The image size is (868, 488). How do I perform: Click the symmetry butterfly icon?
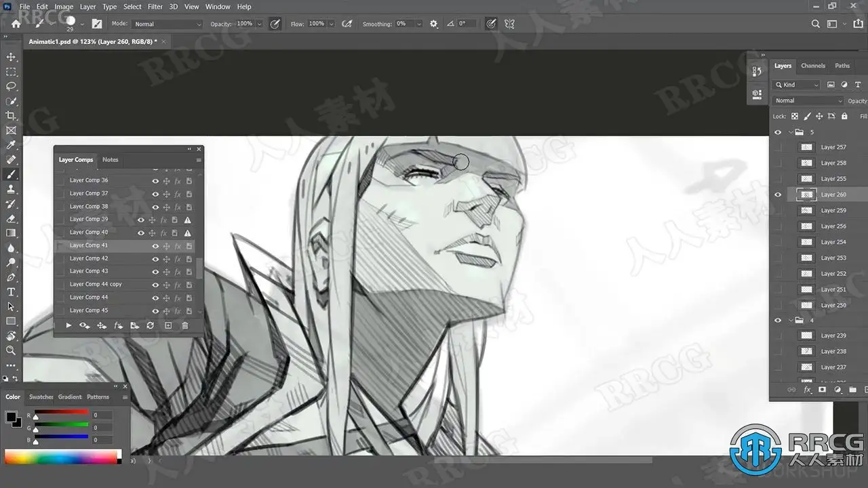pos(509,24)
